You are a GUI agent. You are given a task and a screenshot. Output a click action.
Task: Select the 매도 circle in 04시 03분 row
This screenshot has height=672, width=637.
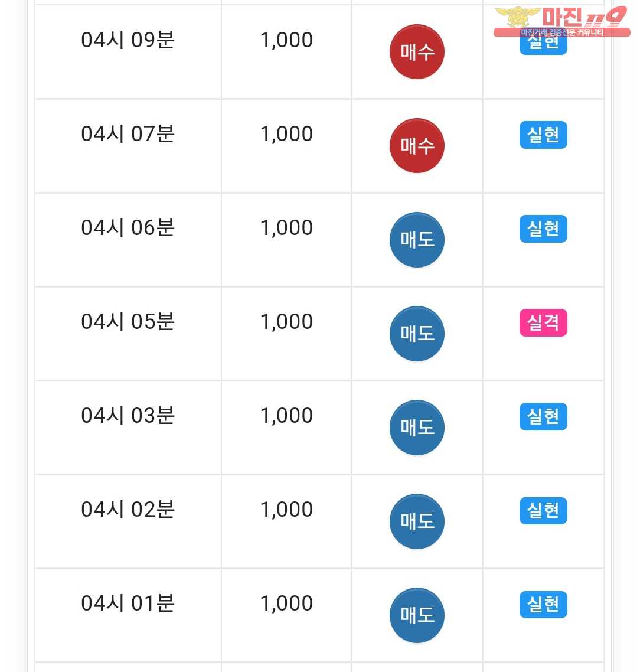pos(417,428)
